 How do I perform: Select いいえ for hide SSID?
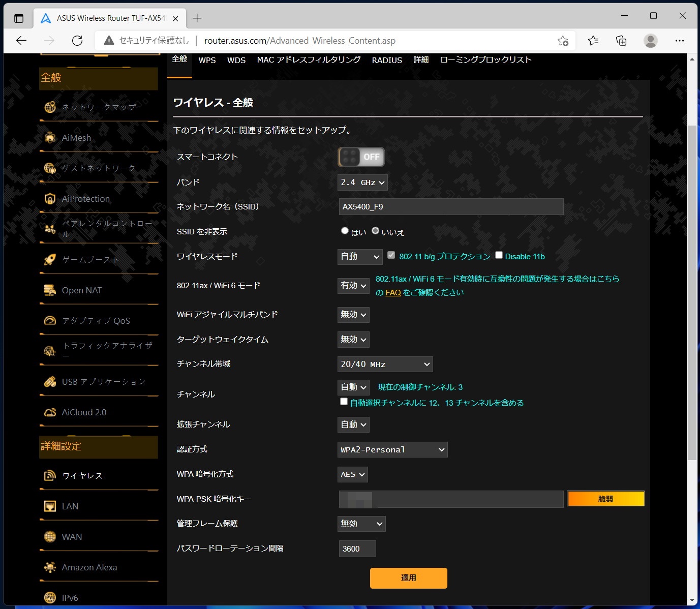tap(375, 231)
